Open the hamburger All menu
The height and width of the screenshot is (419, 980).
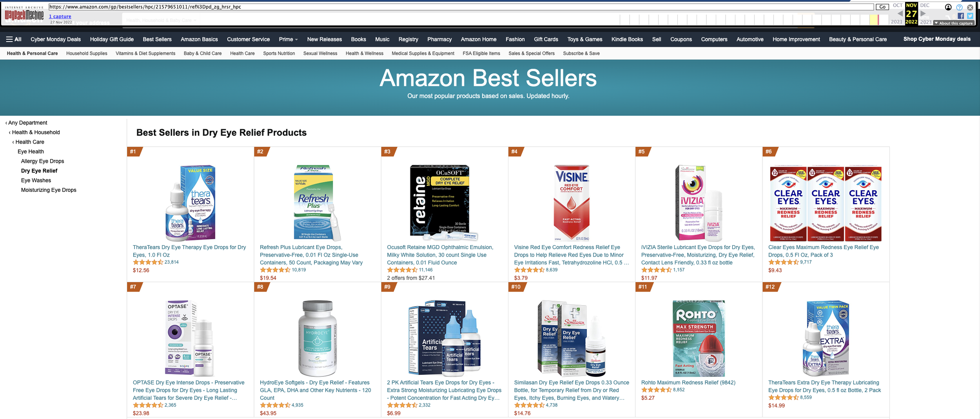(14, 39)
